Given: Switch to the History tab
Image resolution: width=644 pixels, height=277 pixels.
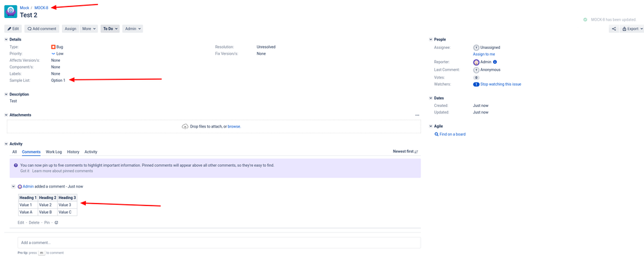Looking at the screenshot, I should [73, 152].
